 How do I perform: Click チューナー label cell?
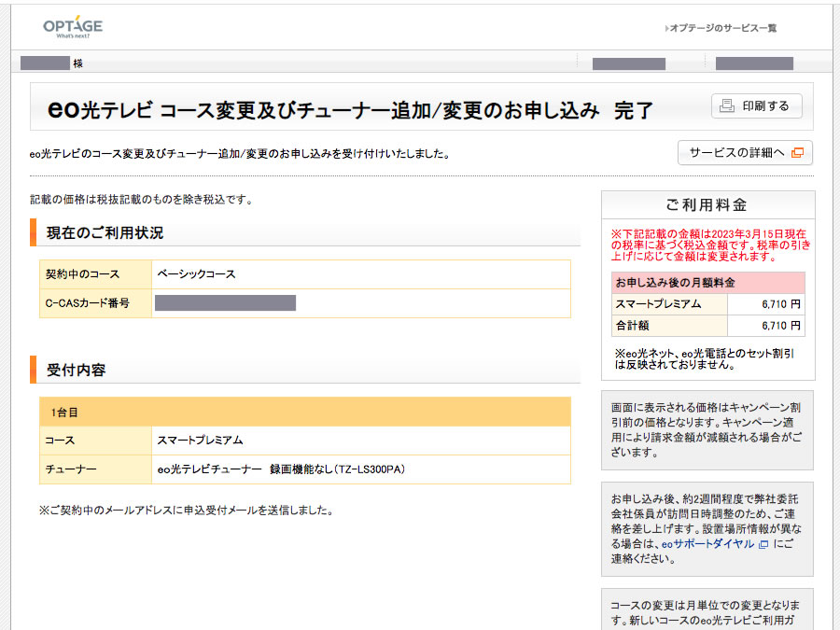[96, 469]
